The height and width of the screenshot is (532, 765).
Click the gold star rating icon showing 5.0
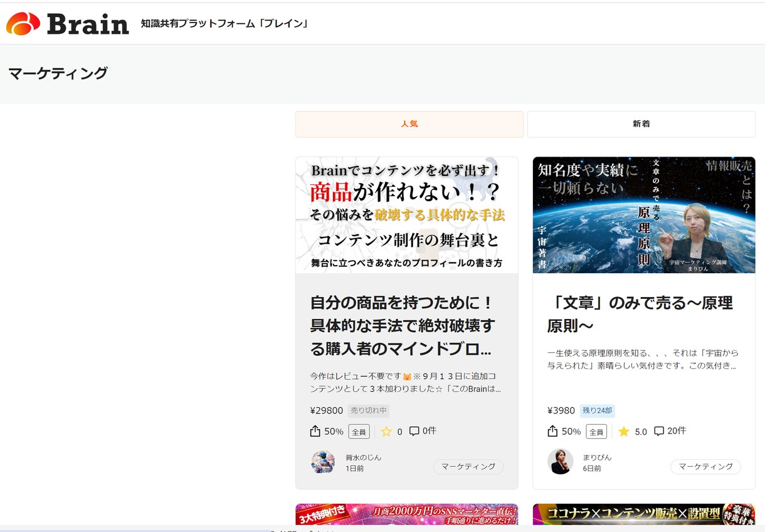coord(624,431)
